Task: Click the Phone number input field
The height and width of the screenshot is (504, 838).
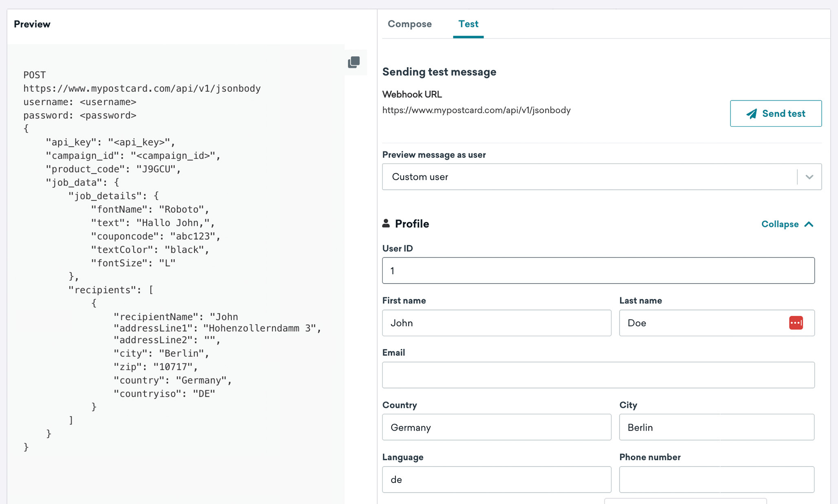Action: pyautogui.click(x=717, y=479)
